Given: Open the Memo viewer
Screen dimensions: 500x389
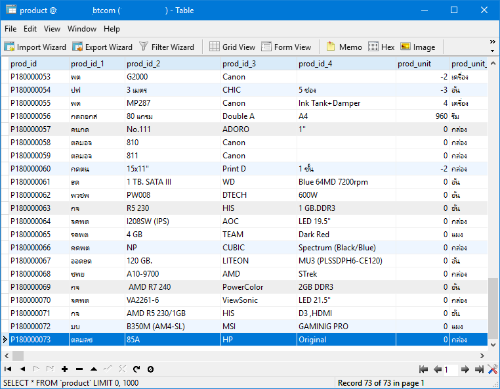Looking at the screenshot, I should 344,47.
